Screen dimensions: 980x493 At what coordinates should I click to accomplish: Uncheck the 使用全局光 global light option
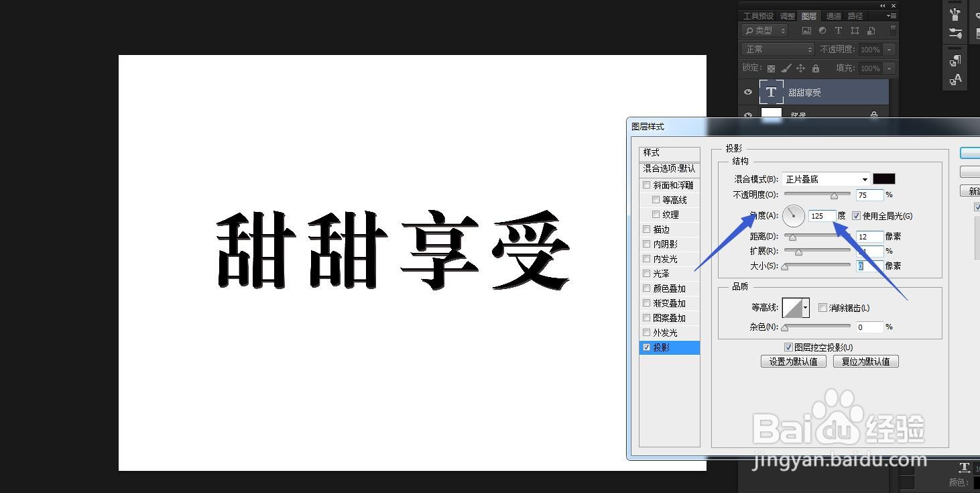[x=856, y=215]
